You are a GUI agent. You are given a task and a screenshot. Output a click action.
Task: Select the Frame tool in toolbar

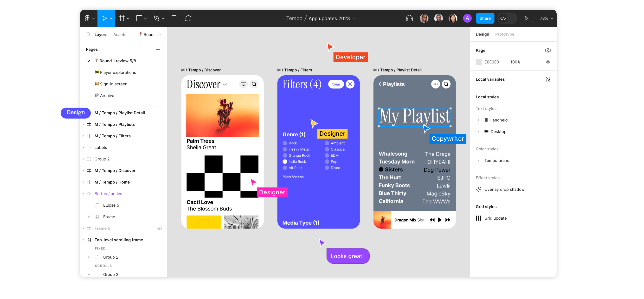(122, 18)
